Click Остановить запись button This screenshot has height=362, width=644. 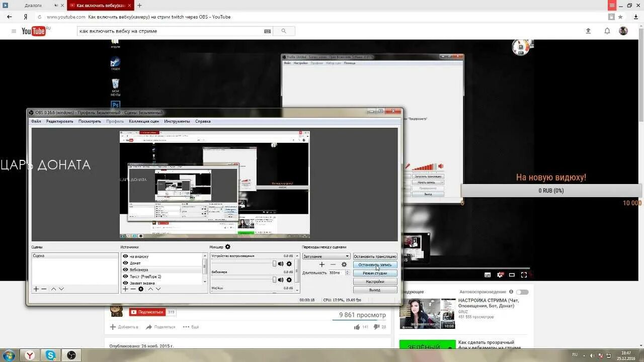[375, 265]
